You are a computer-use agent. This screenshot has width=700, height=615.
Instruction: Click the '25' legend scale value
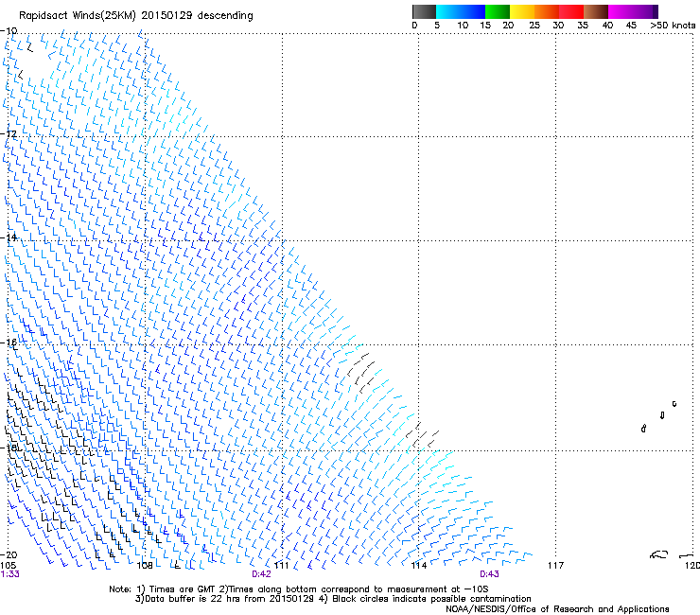534,26
